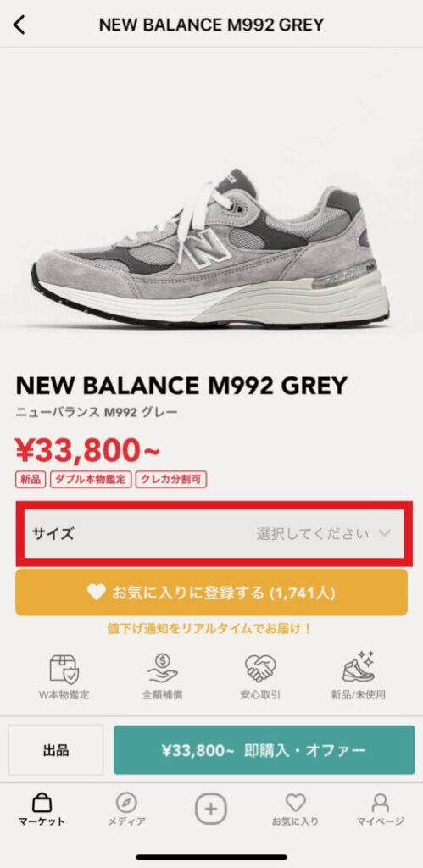
Task: Tap the 安心取引 handshake icon
Action: click(260, 668)
